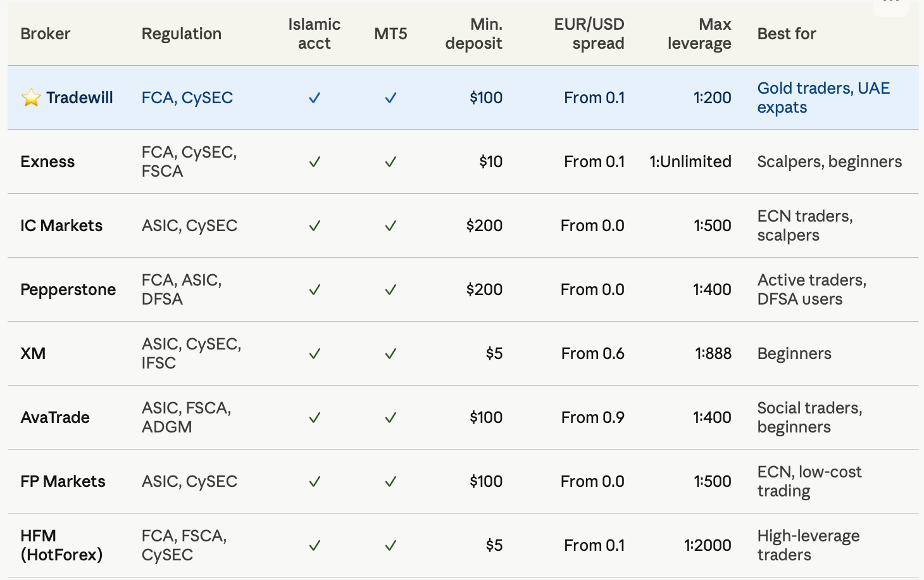Screen dimensions: 924x580
Task: Click the Max leverage column header
Action: (699, 34)
